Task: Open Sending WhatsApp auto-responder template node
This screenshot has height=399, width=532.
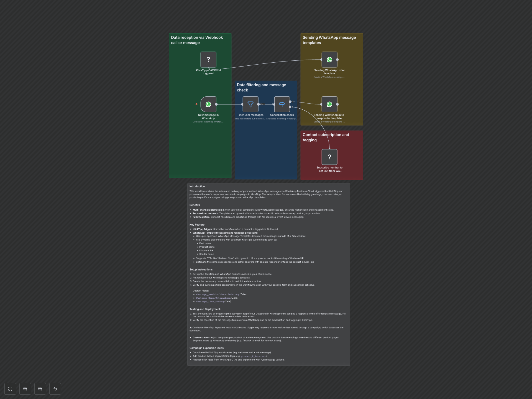Action: point(329,104)
